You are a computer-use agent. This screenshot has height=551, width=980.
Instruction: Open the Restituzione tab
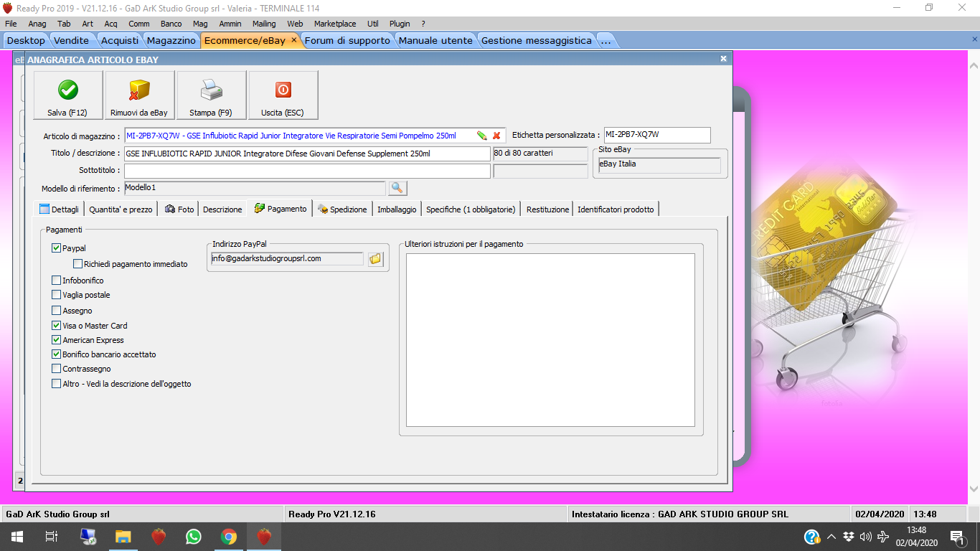coord(547,209)
